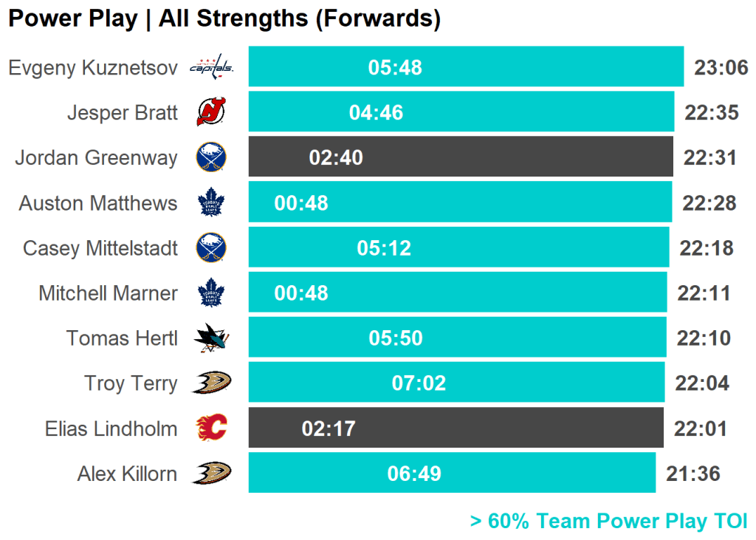This screenshot has height=540, width=756.
Task: Click the 02:17 label in Lindholm's bar
Action: tap(329, 428)
